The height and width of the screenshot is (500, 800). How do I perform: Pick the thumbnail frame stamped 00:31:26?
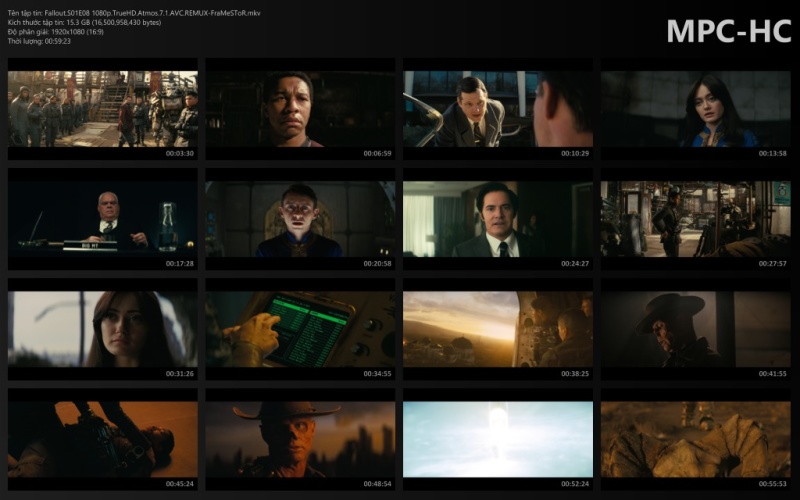pyautogui.click(x=103, y=329)
